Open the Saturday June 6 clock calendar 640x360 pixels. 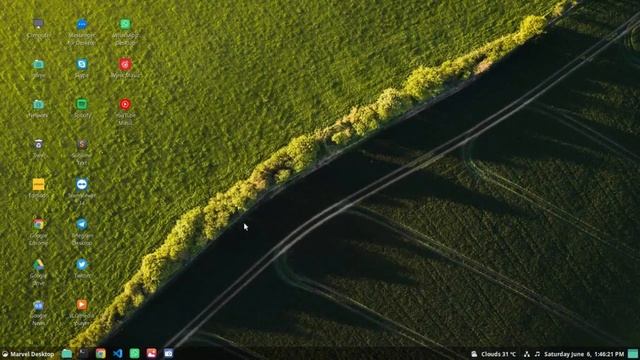pyautogui.click(x=584, y=354)
